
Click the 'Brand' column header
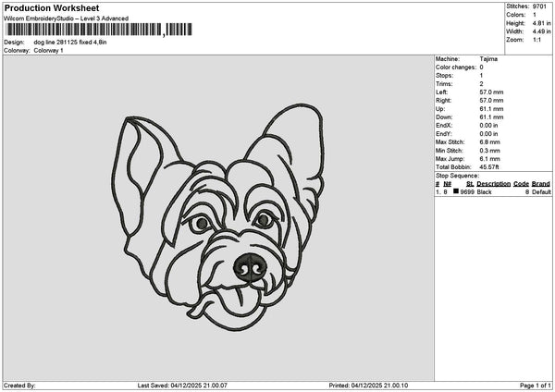541,184
